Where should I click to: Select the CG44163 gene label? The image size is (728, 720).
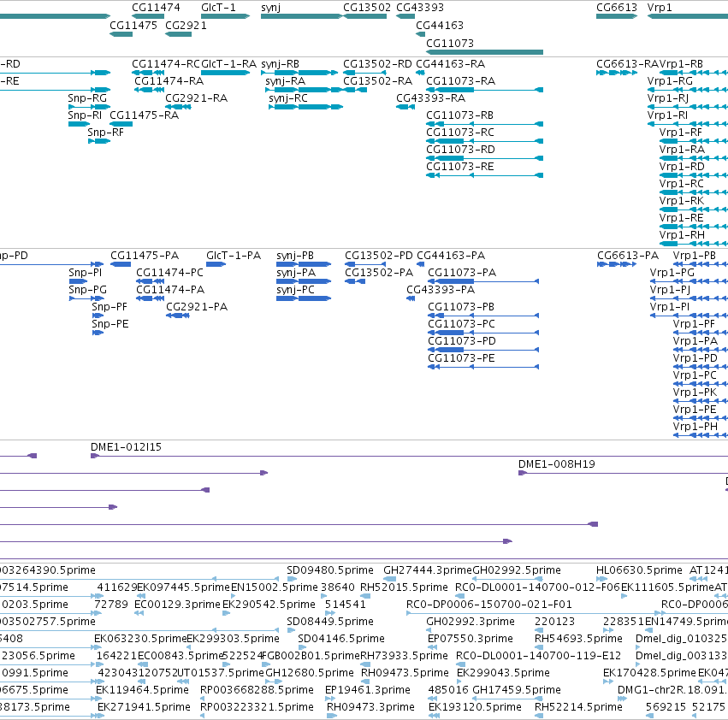440,25
